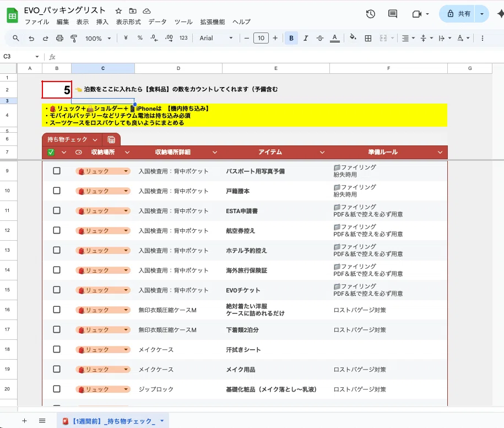Viewport: 504px width, 428px height.
Task: Print the spreadsheet
Action: [x=59, y=38]
